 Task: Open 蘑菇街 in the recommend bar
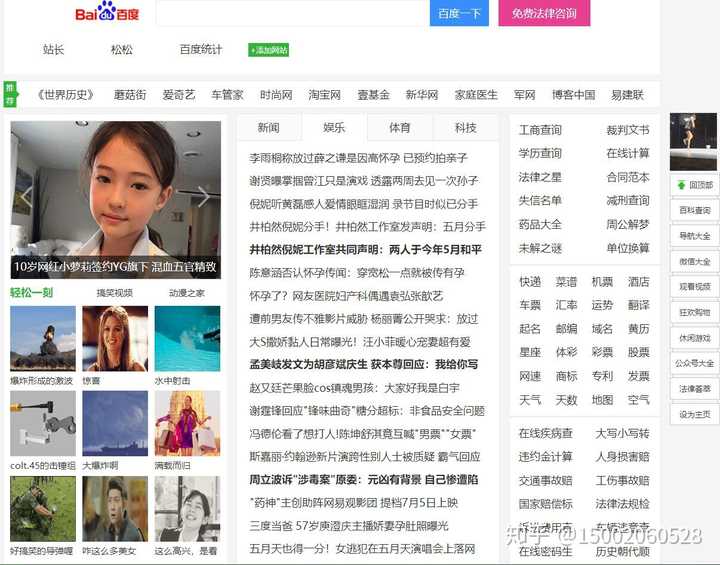point(130,95)
